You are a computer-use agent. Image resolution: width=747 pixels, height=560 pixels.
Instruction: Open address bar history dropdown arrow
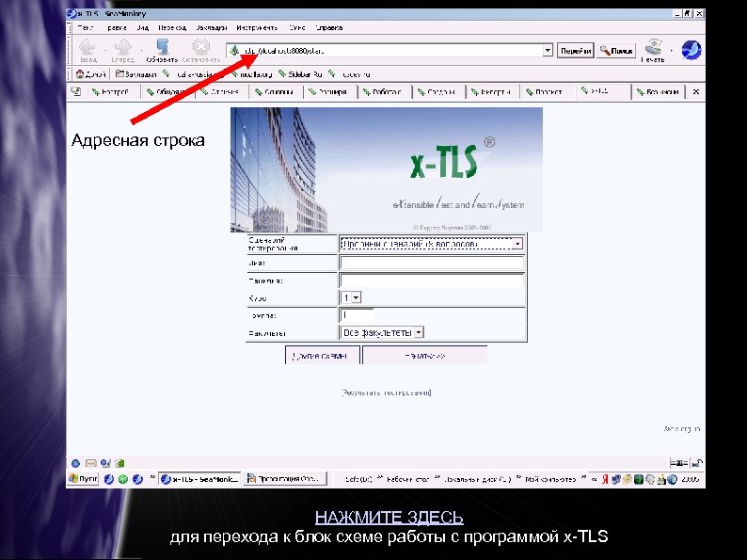coord(548,50)
